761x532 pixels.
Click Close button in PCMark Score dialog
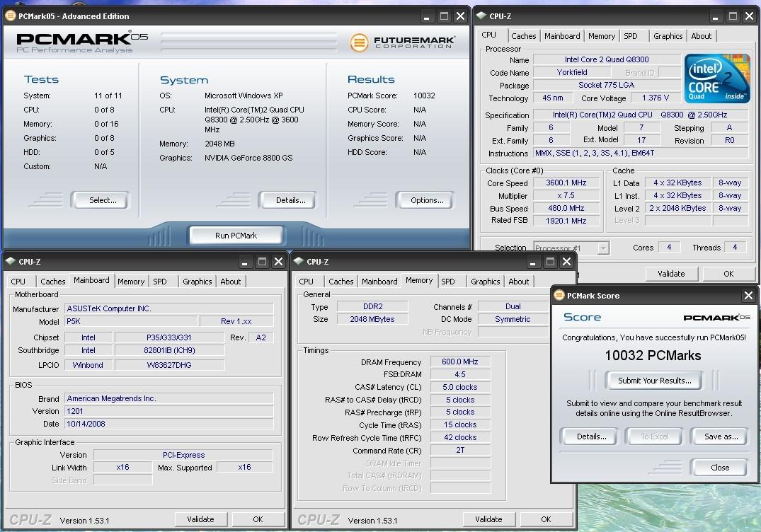pos(719,468)
